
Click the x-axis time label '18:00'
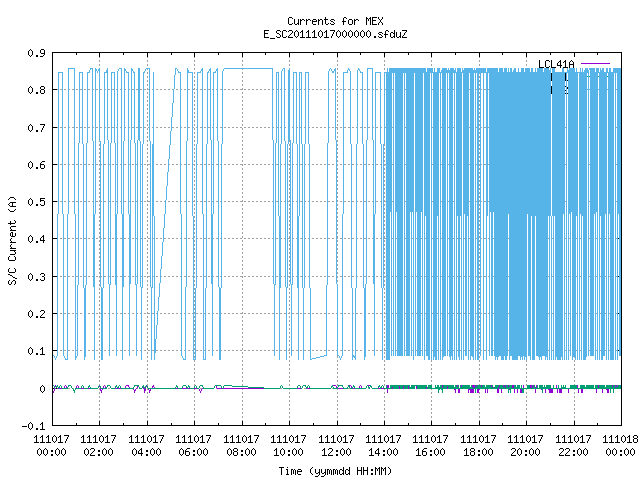(478, 452)
